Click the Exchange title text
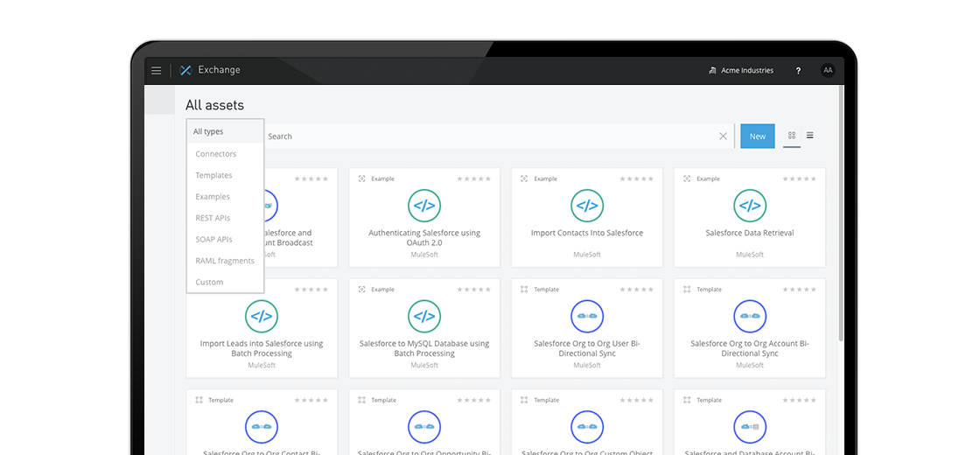This screenshot has height=455, width=980. click(x=219, y=70)
